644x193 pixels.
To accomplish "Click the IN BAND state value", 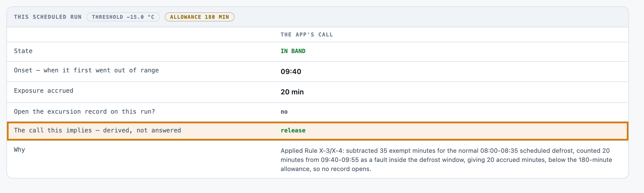I will (x=293, y=51).
